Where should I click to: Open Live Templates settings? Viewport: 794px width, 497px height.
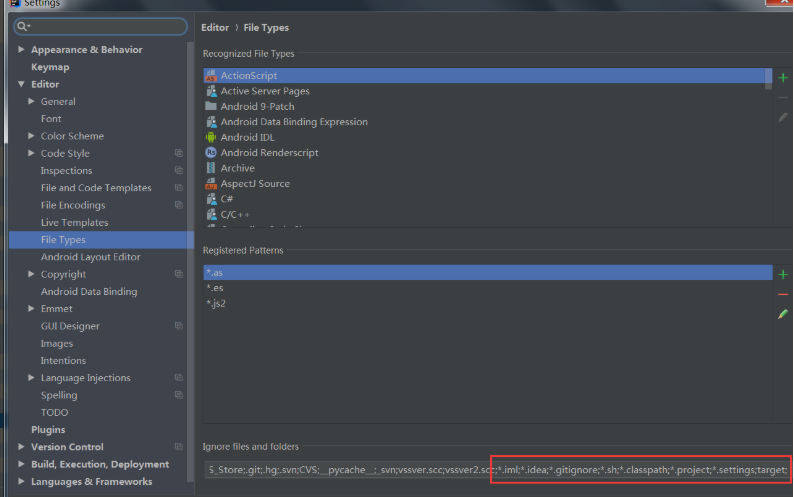click(74, 222)
